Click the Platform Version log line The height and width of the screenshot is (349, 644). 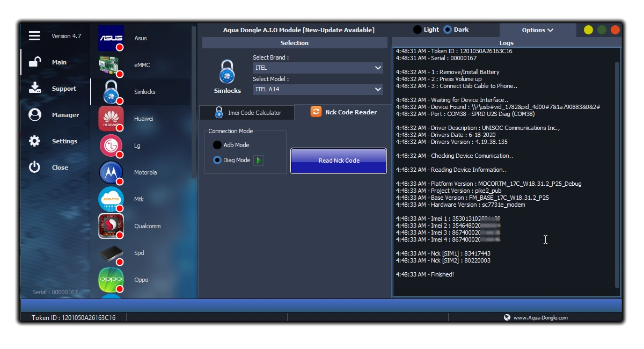(x=489, y=184)
